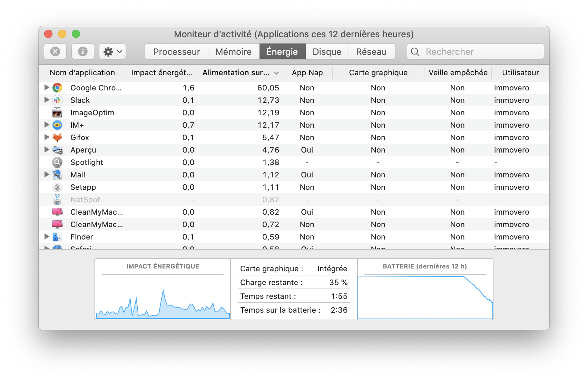
Task: Click the 0,7 energy impact for IM+
Action: (x=188, y=125)
